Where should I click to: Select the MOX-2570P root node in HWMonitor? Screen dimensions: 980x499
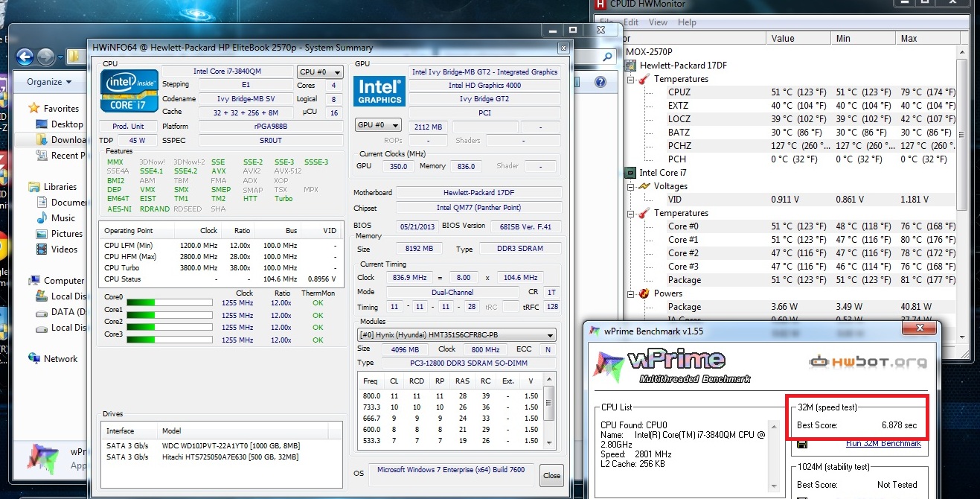(649, 52)
